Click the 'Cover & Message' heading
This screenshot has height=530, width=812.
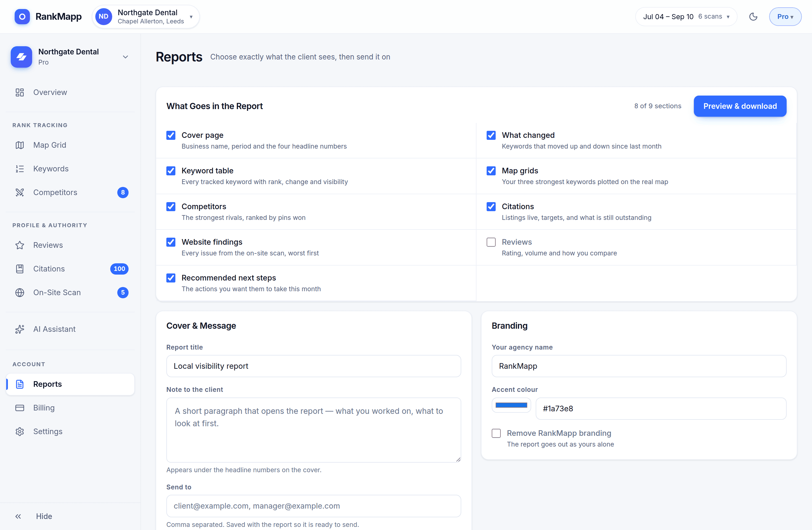[x=201, y=326]
